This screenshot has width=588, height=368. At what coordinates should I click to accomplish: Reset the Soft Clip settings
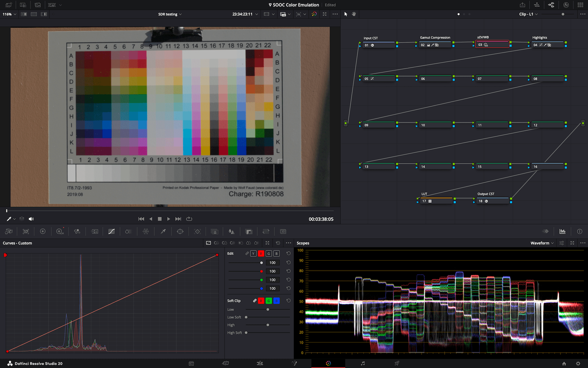click(x=288, y=301)
